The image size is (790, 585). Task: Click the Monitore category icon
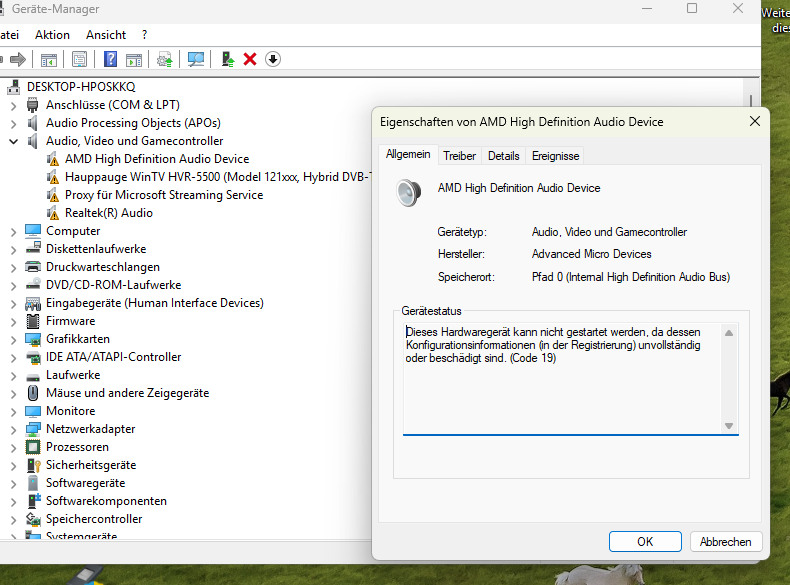click(x=33, y=411)
